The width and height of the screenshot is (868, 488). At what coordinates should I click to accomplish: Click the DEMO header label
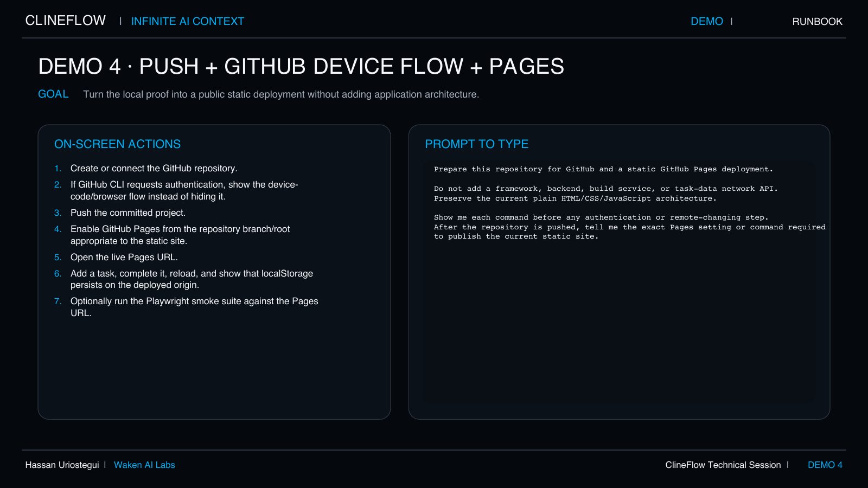[707, 21]
